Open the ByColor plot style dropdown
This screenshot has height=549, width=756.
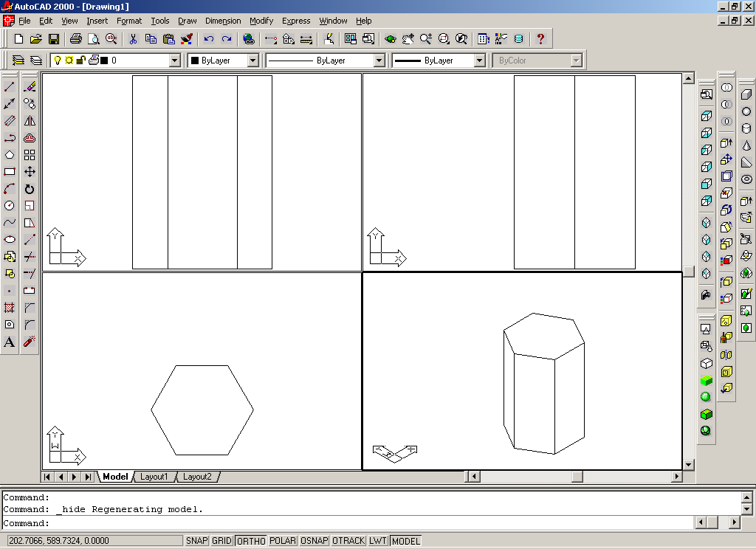click(576, 61)
